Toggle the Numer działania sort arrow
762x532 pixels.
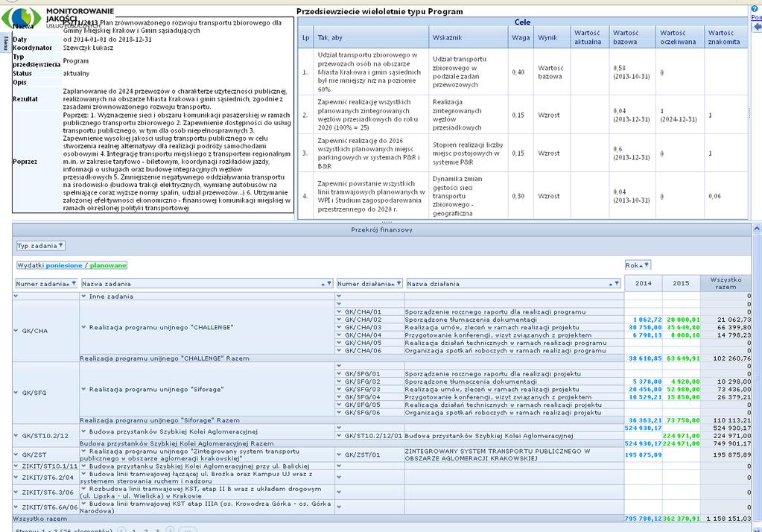tap(393, 284)
